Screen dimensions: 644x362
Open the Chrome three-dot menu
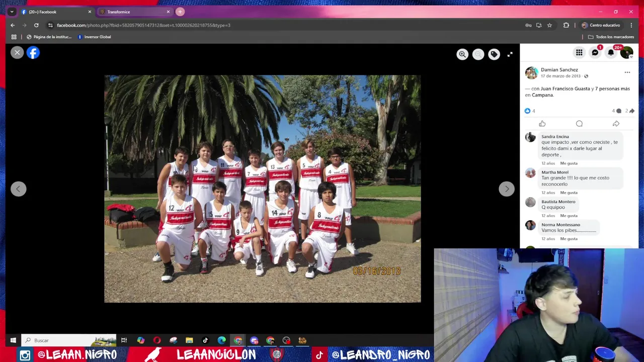[x=631, y=25]
